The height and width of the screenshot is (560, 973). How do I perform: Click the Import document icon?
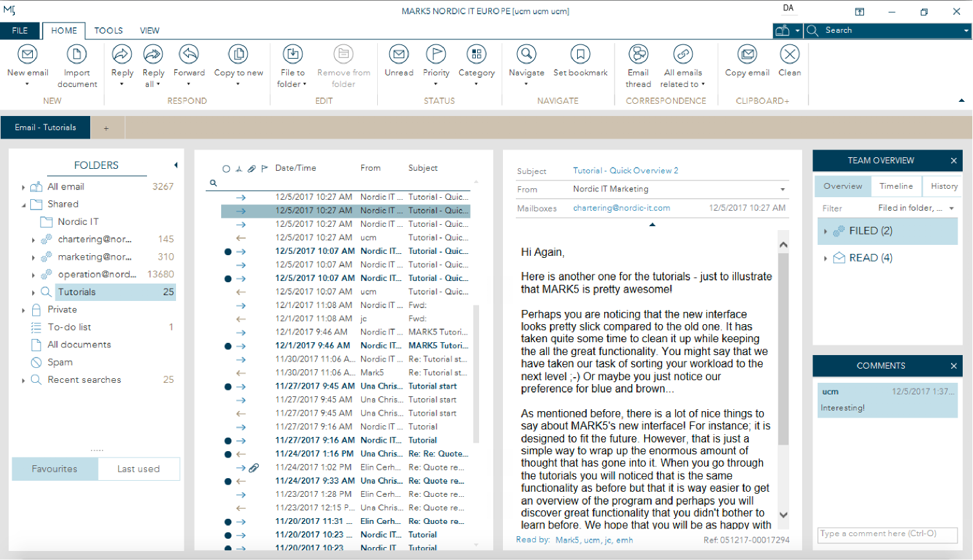[x=77, y=54]
